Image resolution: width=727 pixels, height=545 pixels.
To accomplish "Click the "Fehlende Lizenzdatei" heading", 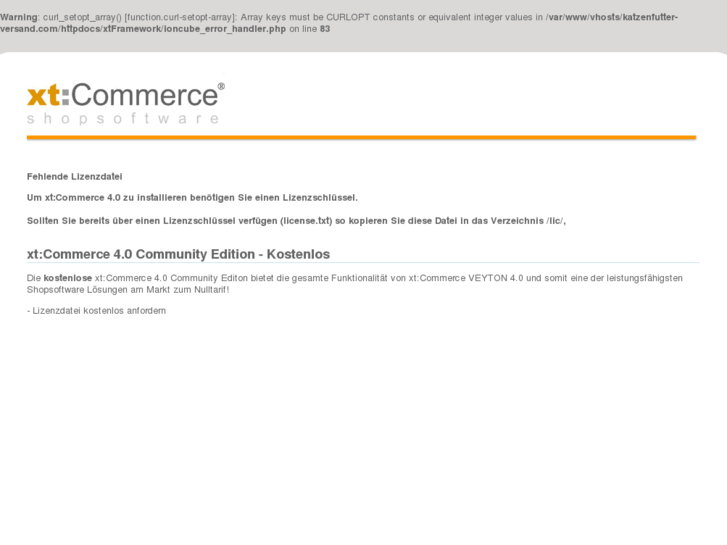I will pos(74,176).
